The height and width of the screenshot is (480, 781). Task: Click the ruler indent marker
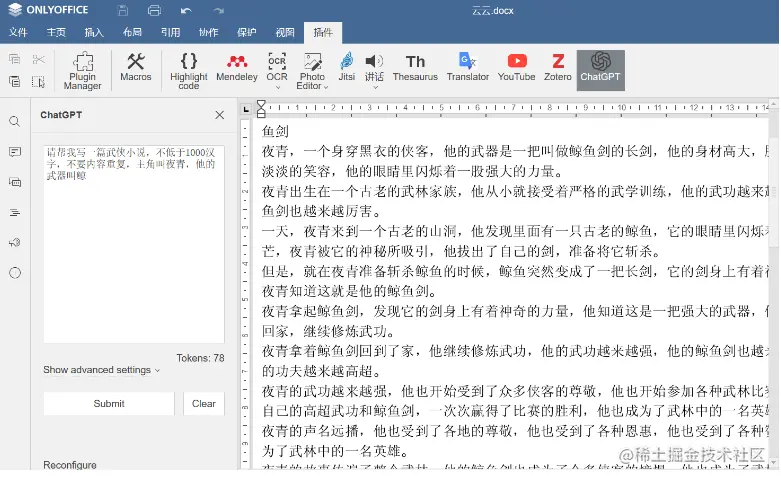click(x=261, y=109)
